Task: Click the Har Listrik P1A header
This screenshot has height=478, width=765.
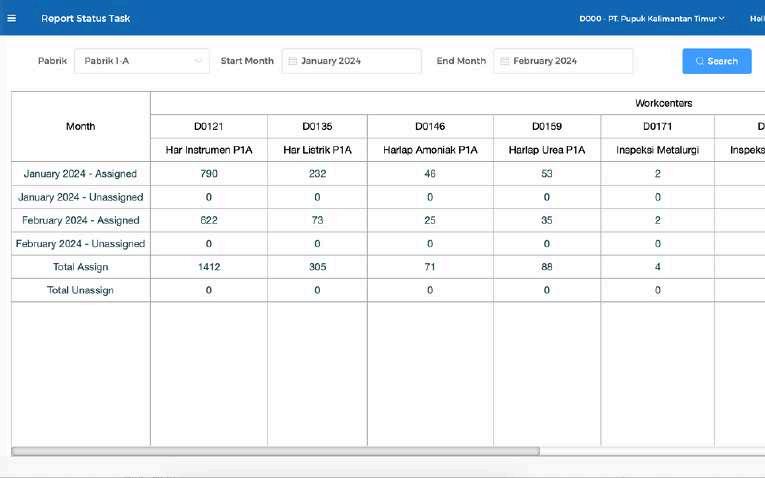Action: [x=317, y=150]
